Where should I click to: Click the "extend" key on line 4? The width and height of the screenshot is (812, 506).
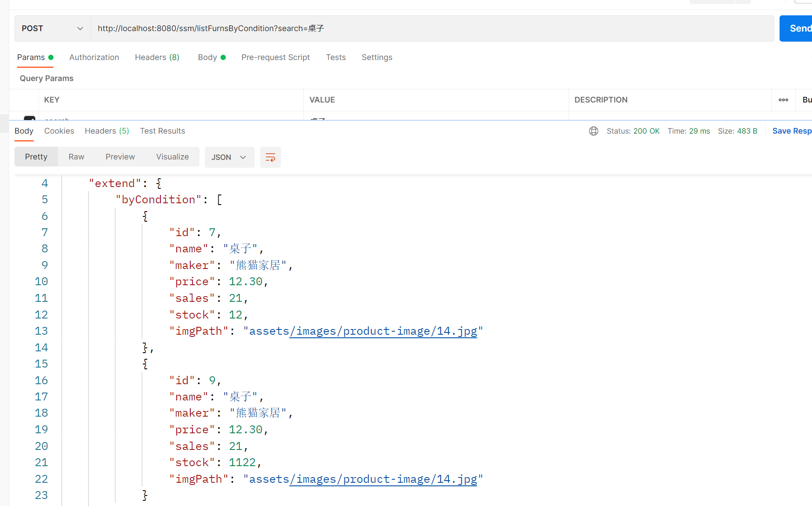[115, 184]
